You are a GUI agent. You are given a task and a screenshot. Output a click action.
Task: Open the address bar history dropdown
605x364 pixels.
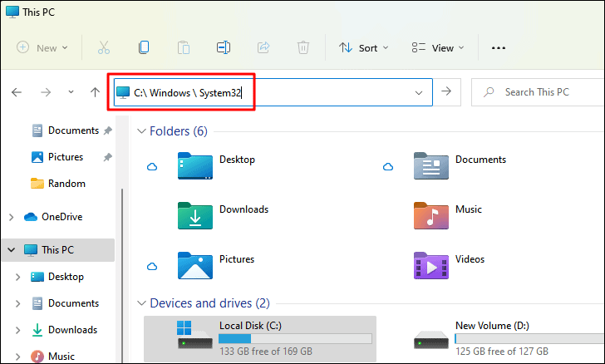click(419, 92)
